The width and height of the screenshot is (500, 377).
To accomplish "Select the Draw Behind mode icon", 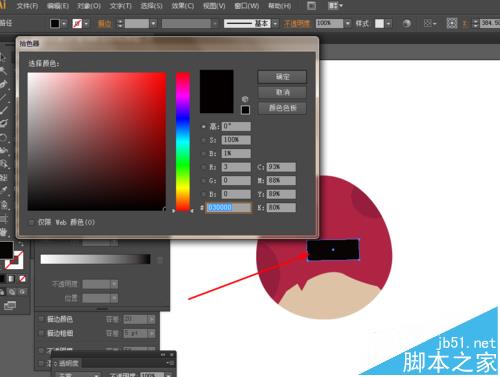I will click(x=12, y=292).
